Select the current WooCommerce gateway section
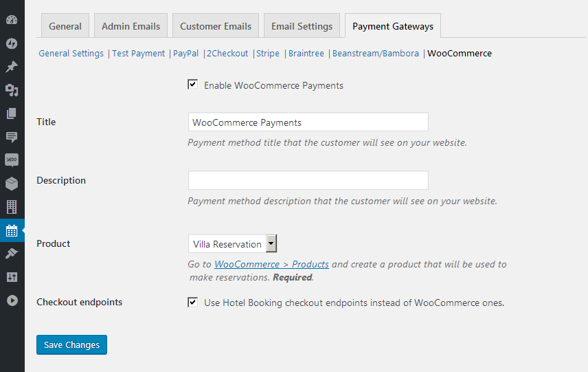 pyautogui.click(x=460, y=54)
